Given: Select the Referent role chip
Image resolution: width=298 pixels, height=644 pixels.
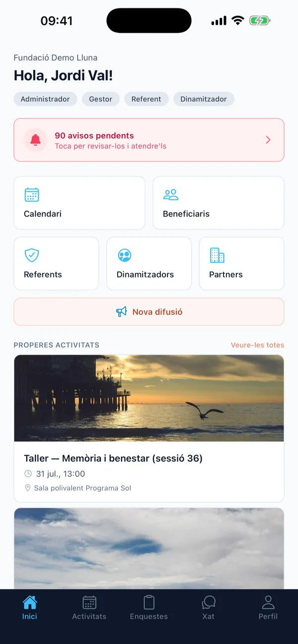Looking at the screenshot, I should tap(146, 99).
